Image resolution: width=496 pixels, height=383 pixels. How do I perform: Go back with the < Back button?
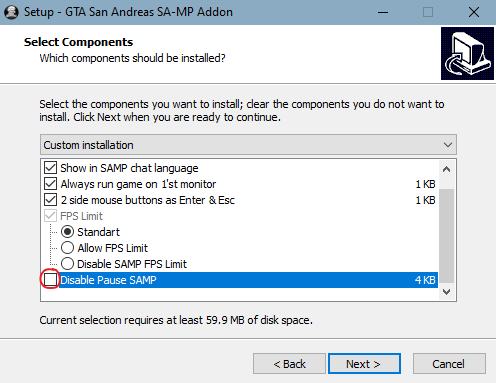[x=289, y=364]
